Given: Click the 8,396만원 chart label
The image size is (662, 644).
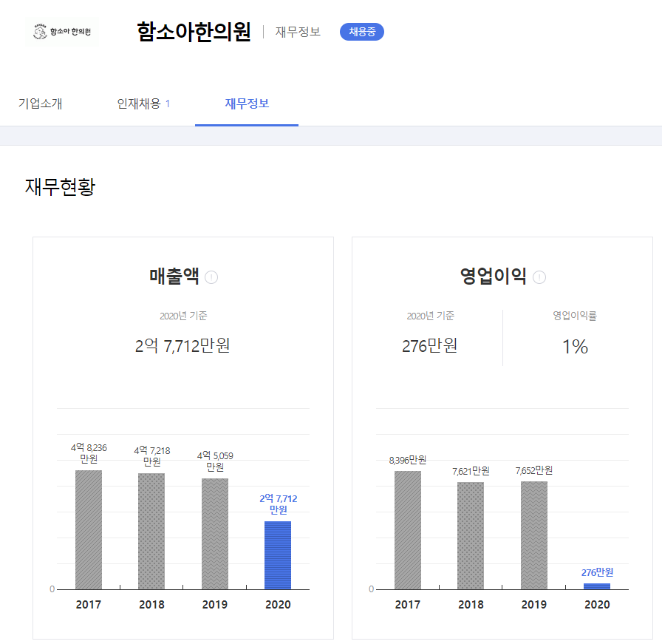Looking at the screenshot, I should click(408, 460).
